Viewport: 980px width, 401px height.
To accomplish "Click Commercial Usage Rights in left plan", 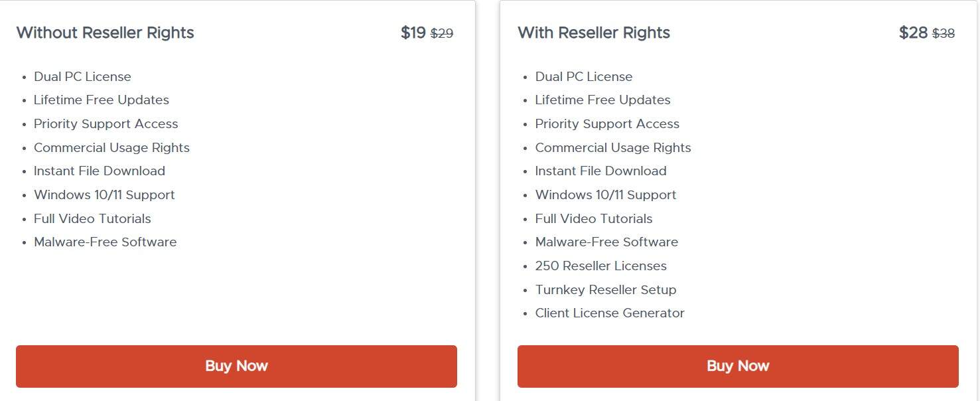I will click(x=111, y=147).
